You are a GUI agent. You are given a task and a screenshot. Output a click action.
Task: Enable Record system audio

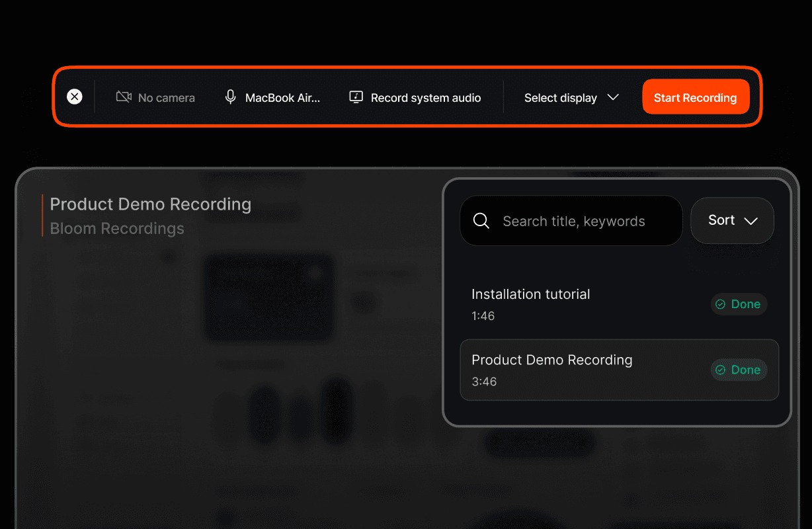click(415, 97)
